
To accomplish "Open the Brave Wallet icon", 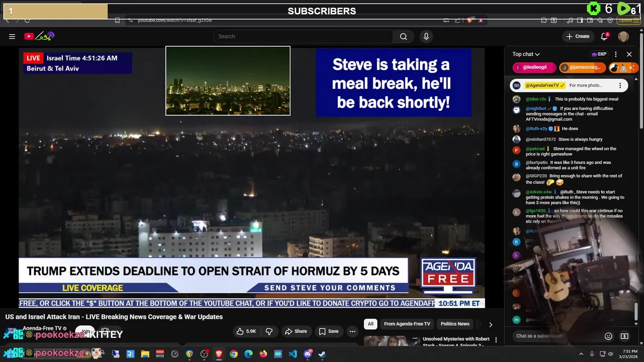I will coord(590,20).
